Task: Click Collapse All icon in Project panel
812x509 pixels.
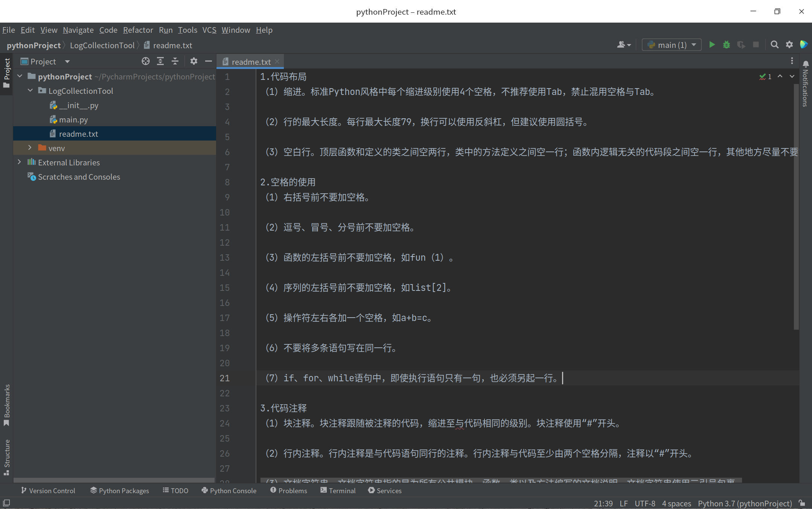Action: point(175,61)
